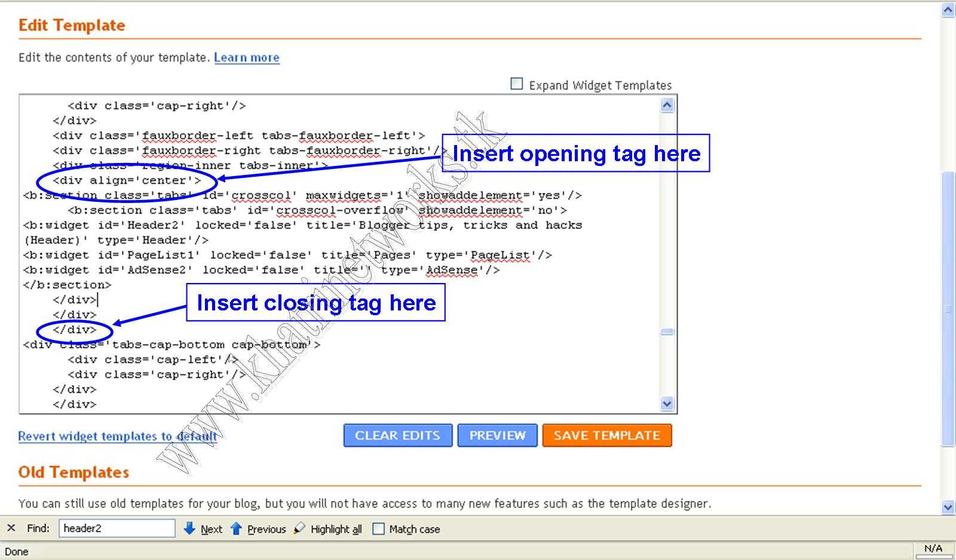Click the CLEAR EDITS button
This screenshot has width=956, height=560.
coord(398,435)
